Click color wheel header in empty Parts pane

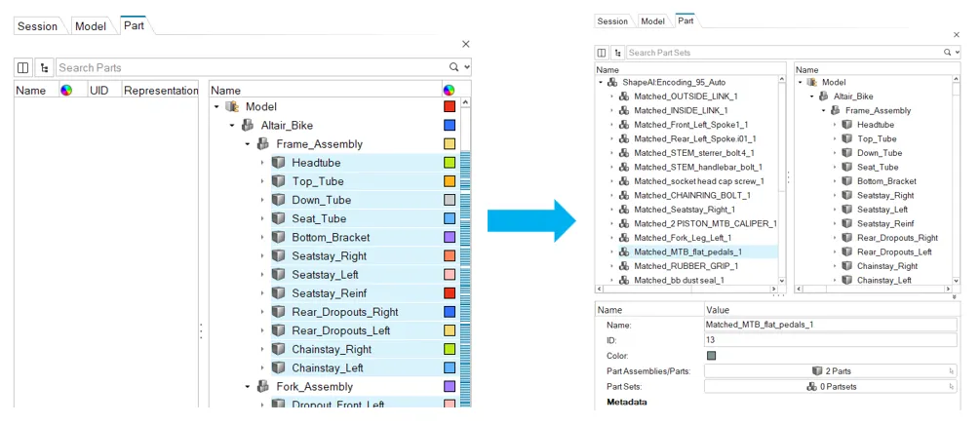pyautogui.click(x=66, y=90)
